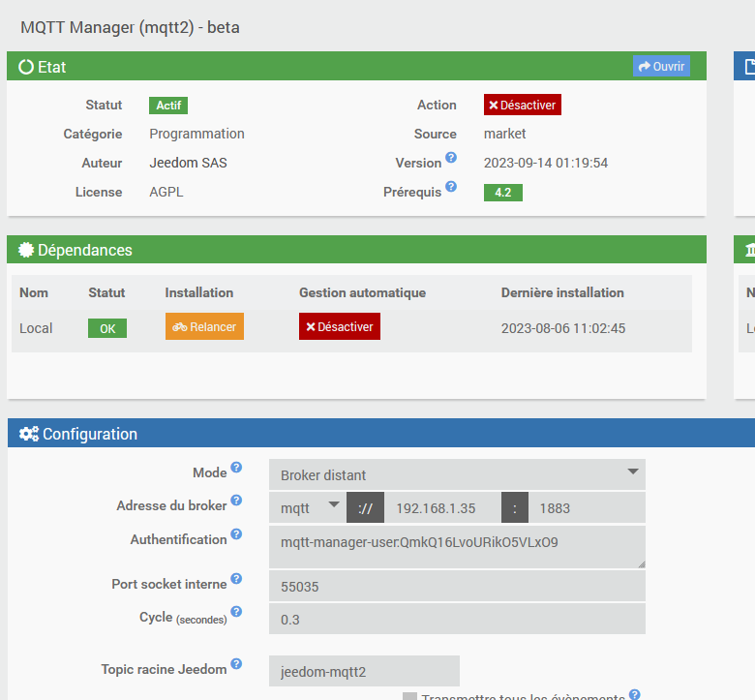755x700 pixels.
Task: Click the help icon next to Mode
Action: 236,468
